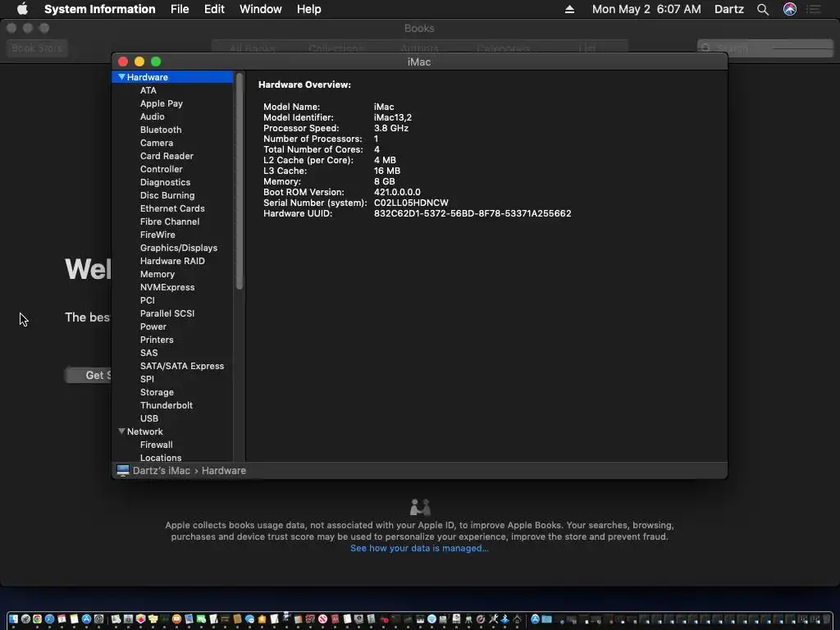Select Graphics/Displays in the sidebar
The image size is (840, 630).
coord(178,248)
